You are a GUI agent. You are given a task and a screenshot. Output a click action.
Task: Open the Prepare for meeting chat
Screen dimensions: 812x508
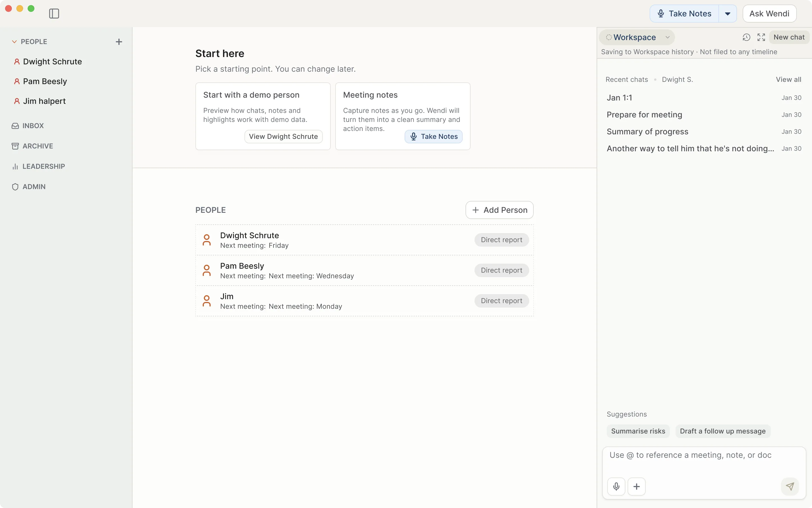coord(704,115)
